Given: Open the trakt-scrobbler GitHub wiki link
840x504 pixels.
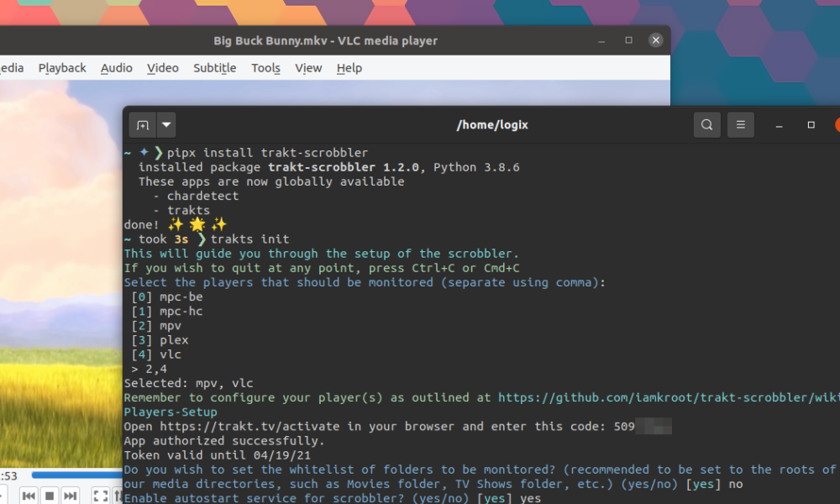Looking at the screenshot, I should click(x=669, y=397).
